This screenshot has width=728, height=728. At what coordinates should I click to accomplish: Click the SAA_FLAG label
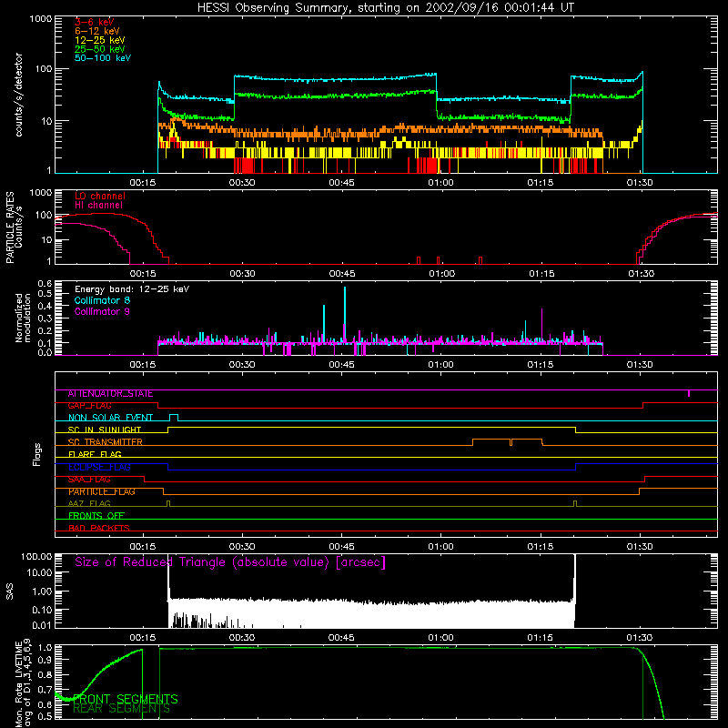click(x=89, y=480)
